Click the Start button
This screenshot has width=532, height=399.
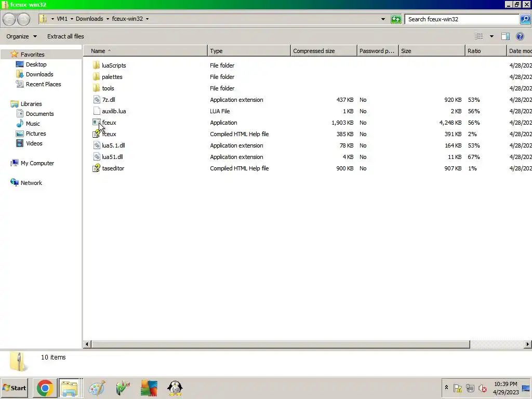point(14,388)
